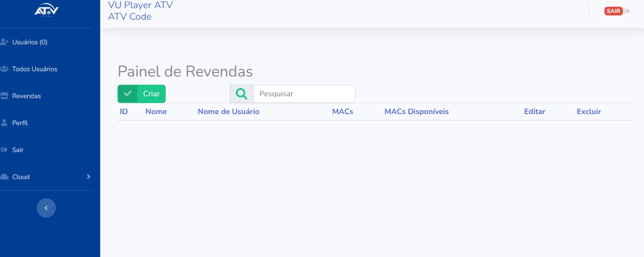Click the exit icon beside Sair in sidebar
The image size is (644, 257).
tap(4, 150)
